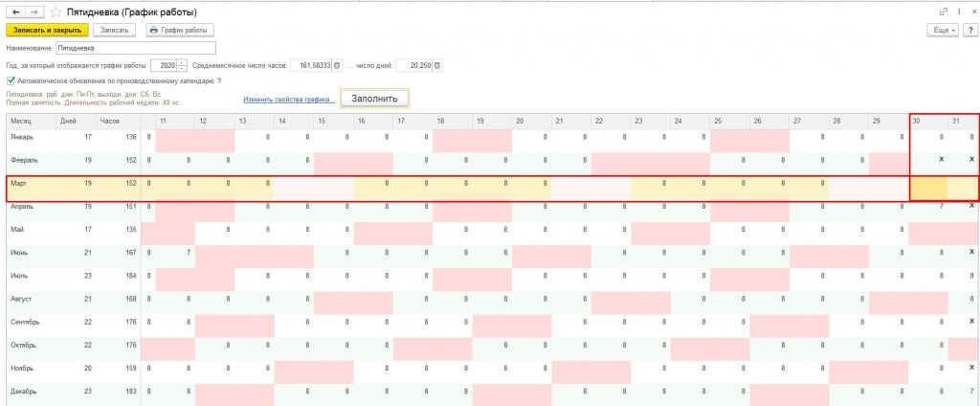Click help hint next to automatic update

(219, 81)
